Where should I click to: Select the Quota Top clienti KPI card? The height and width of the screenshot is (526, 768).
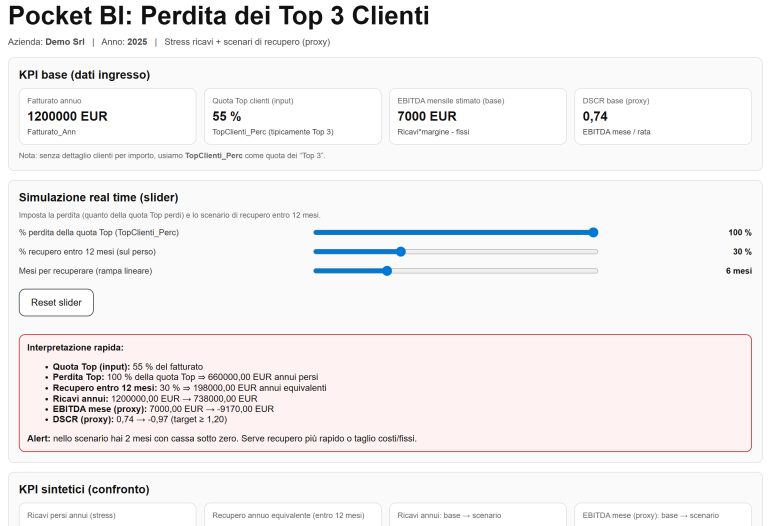(x=293, y=116)
